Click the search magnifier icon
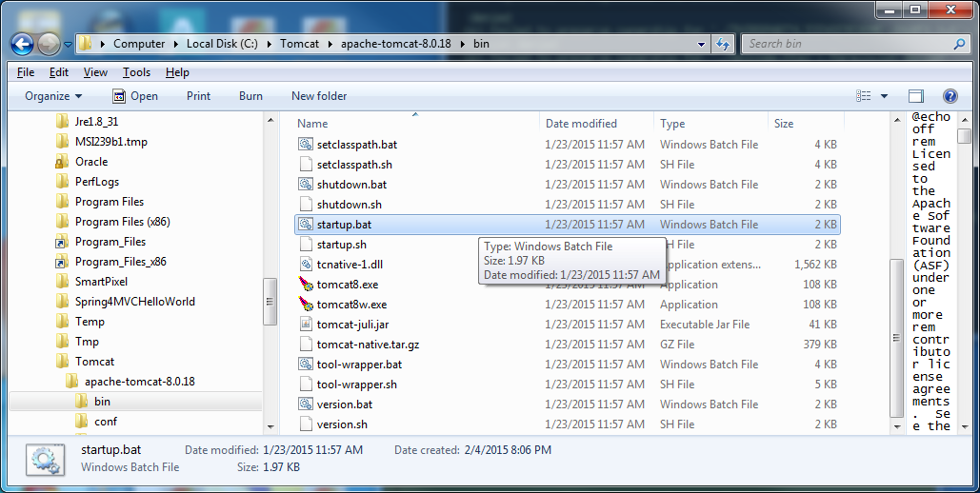The width and height of the screenshot is (980, 493). [959, 44]
